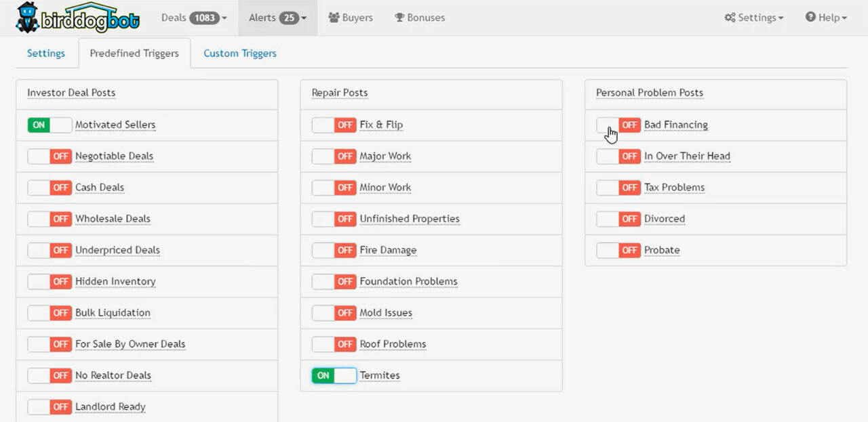Open Bonuses via trophy icon
868x422 pixels.
point(399,18)
